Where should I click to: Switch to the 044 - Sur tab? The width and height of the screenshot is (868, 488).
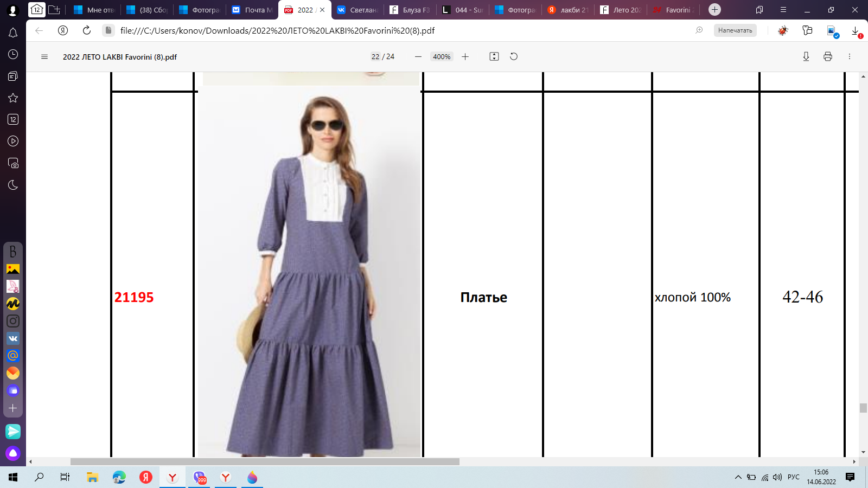[x=462, y=10]
